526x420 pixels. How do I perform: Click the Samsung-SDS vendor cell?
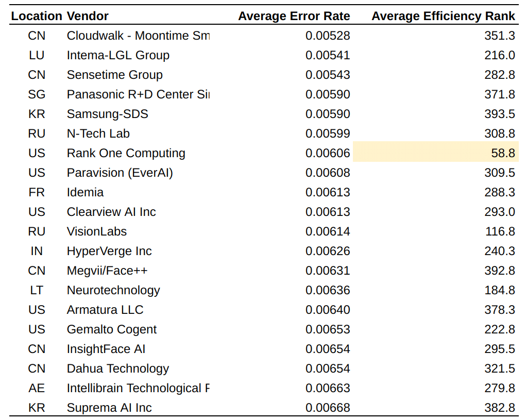[107, 114]
